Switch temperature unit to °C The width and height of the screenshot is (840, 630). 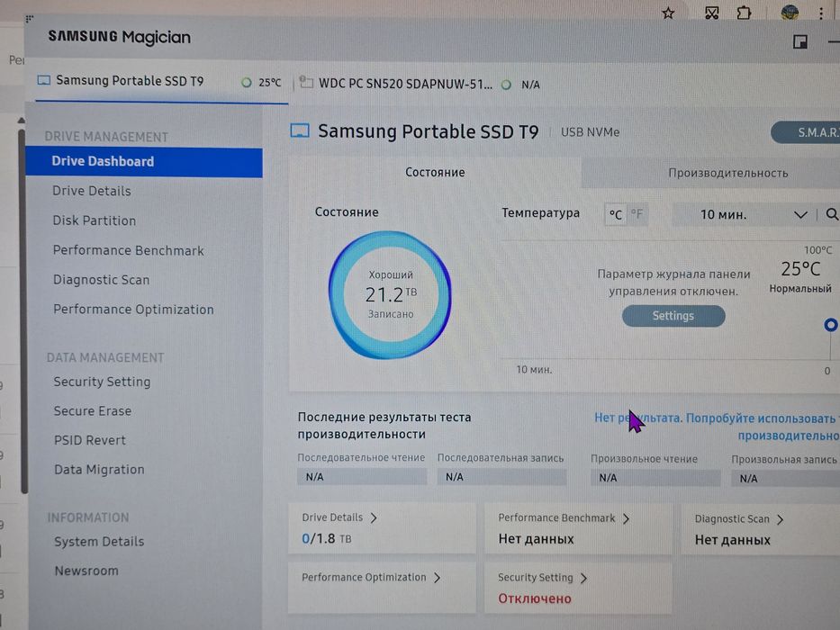point(616,215)
